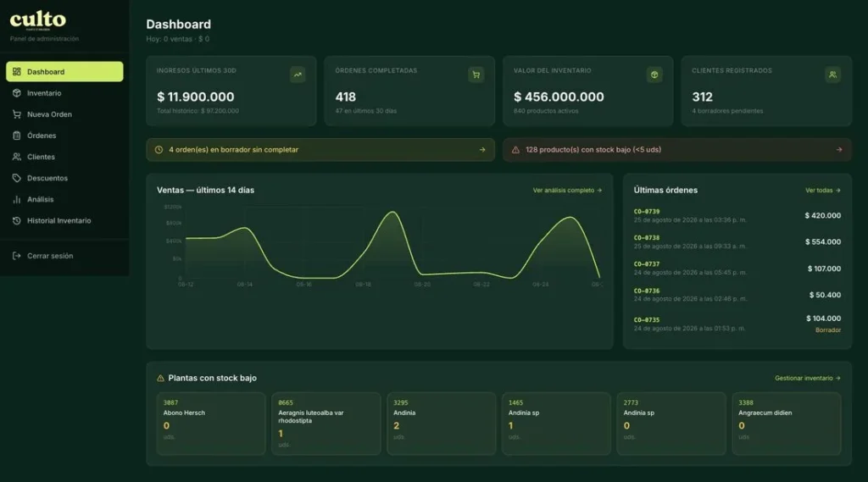868x482 pixels.
Task: Open the 4 orden(es) en borrador alert
Action: pos(320,150)
